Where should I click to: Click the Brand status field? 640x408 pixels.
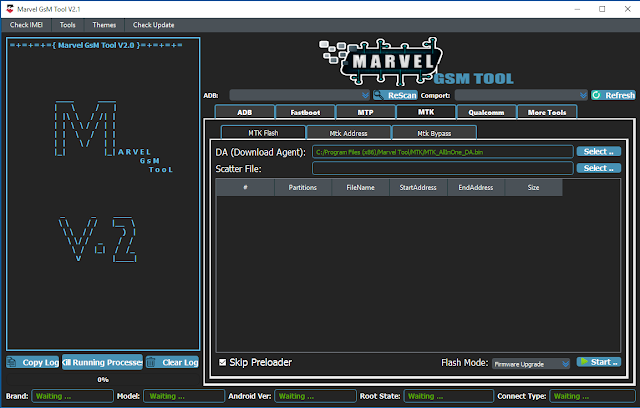(72, 396)
